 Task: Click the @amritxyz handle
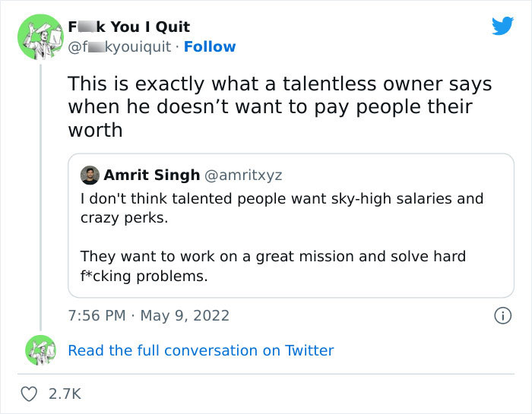point(243,175)
